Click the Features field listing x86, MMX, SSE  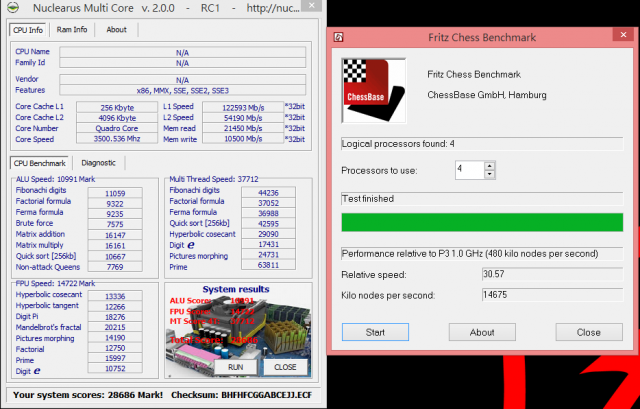click(x=182, y=90)
